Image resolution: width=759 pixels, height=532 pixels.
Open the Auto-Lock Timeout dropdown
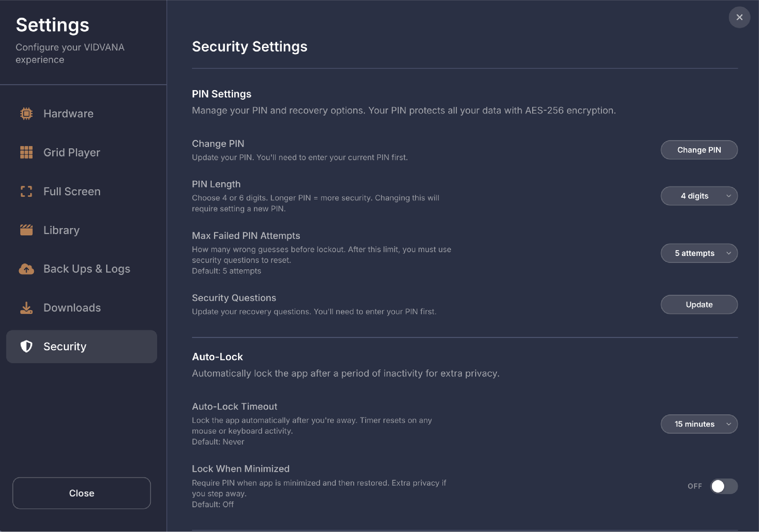click(699, 424)
